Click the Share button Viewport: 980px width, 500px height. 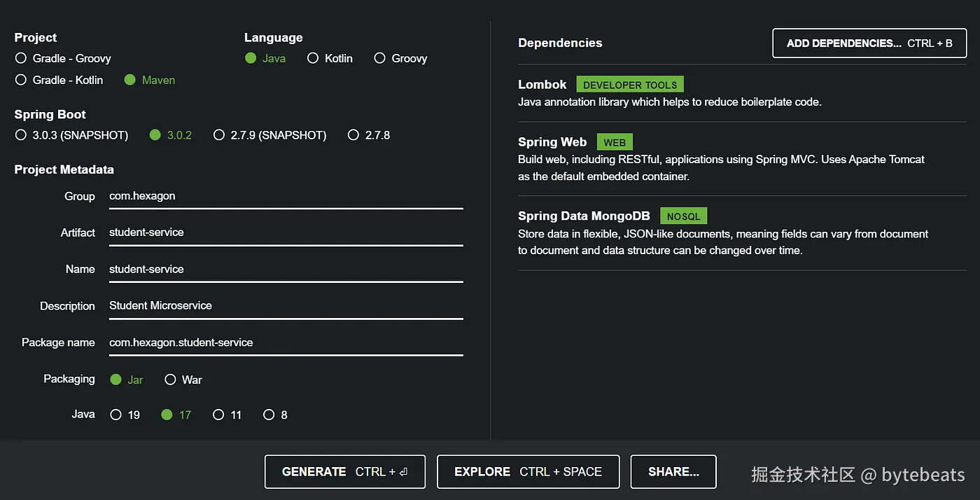click(x=673, y=472)
